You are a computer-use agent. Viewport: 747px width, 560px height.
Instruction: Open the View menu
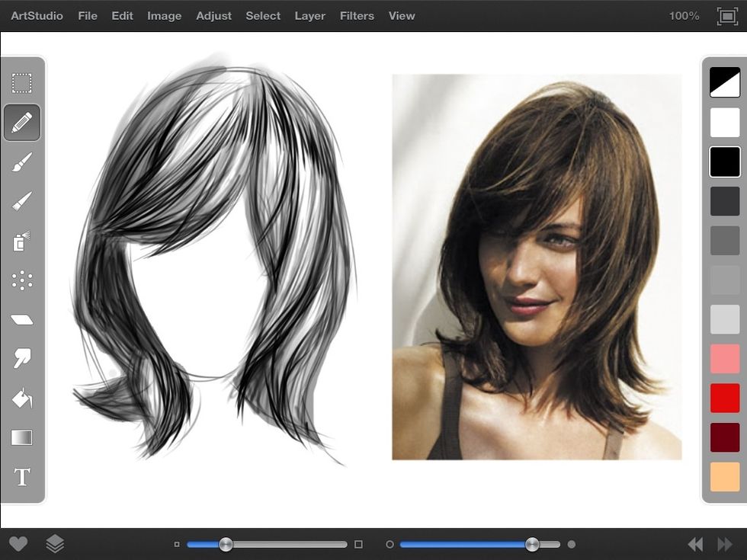click(402, 16)
